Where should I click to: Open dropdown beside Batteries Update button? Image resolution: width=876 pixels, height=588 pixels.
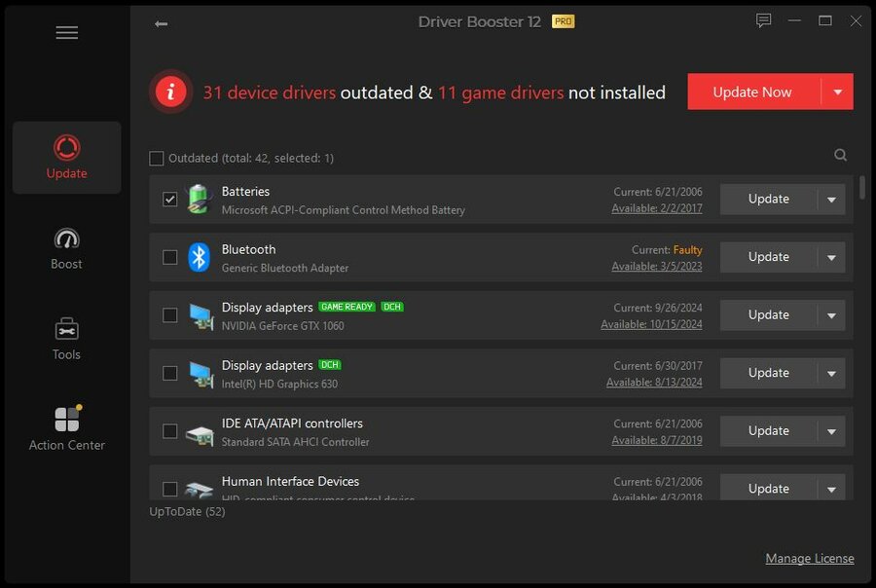pyautogui.click(x=831, y=200)
